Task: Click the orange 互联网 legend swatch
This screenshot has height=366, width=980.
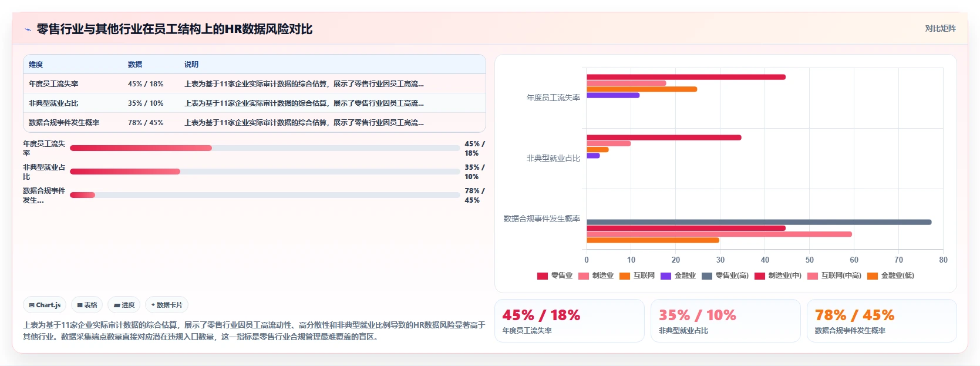Action: 624,276
